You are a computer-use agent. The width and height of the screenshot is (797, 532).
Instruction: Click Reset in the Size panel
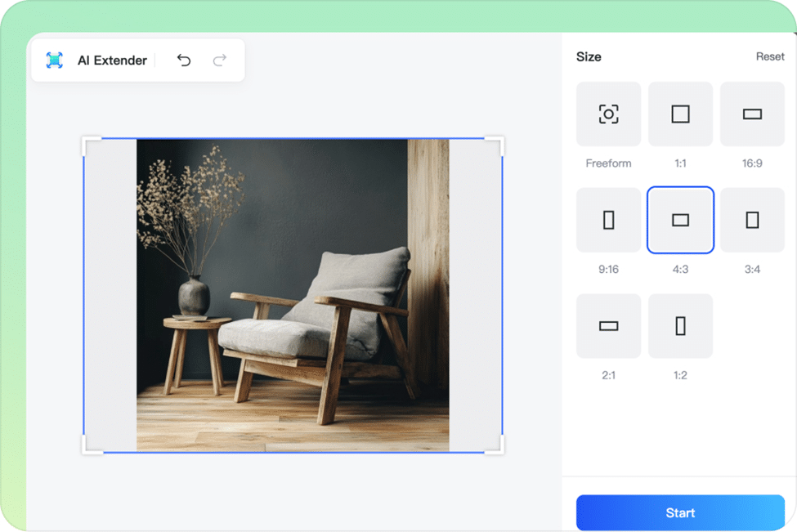click(x=769, y=57)
